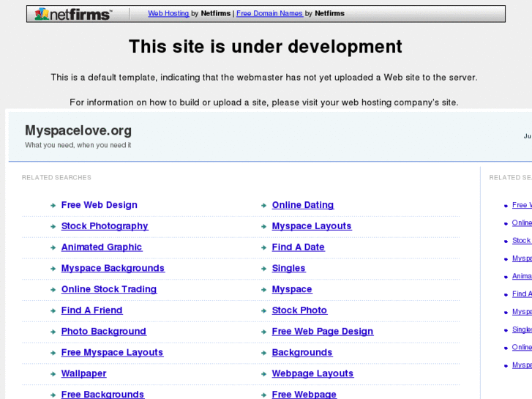Click arrow bullet beside Photo Background
The width and height of the screenshot is (532, 399).
pos(53,332)
